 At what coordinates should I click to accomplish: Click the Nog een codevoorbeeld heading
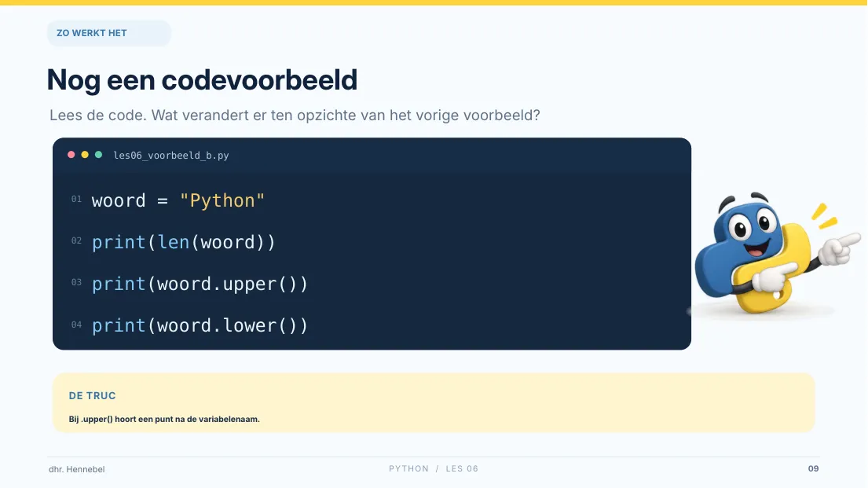202,80
